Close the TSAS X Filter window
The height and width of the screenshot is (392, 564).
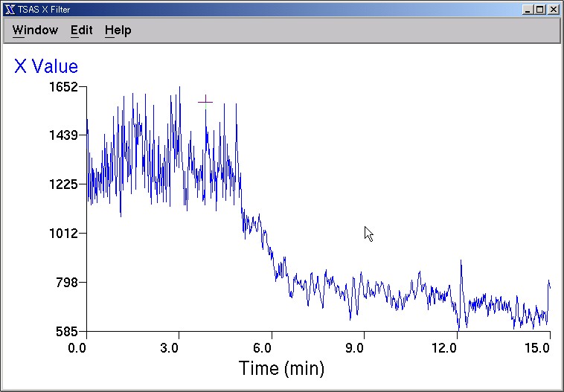553,10
